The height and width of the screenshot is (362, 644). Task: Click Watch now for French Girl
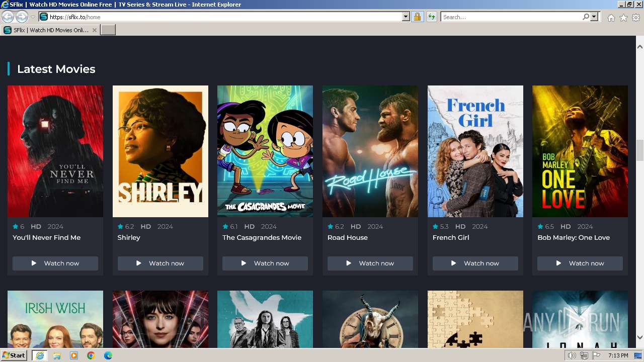click(x=475, y=263)
